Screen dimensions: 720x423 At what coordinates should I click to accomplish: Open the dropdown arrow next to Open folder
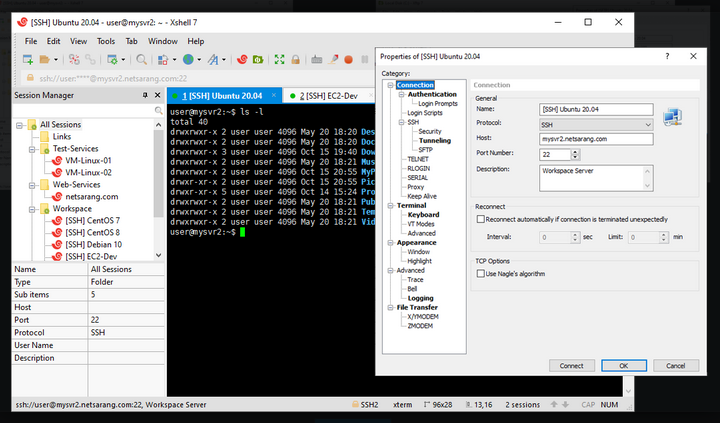tap(56, 59)
